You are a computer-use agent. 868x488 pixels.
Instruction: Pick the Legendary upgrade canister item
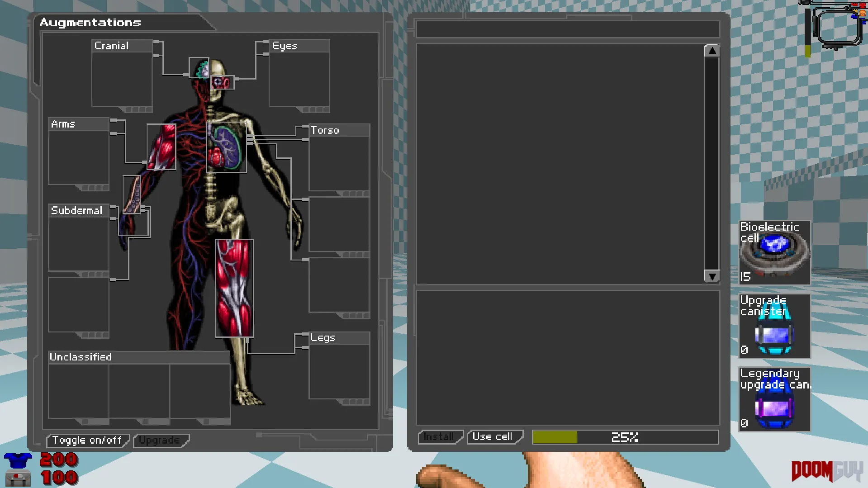[774, 399]
